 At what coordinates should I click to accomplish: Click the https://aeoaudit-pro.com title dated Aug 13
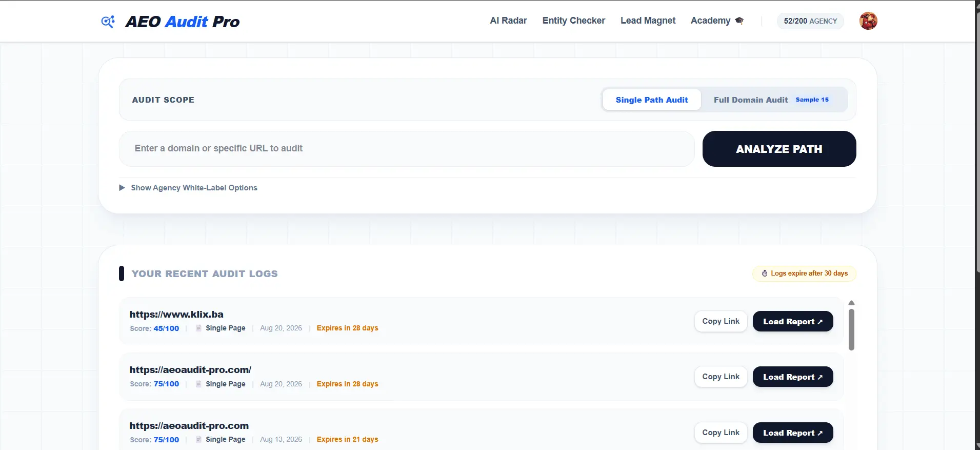[x=189, y=426]
